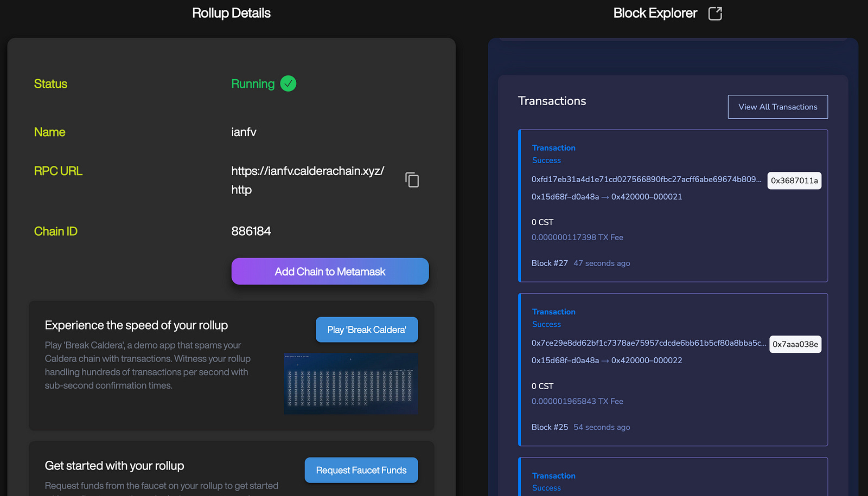Viewport: 868px width, 496px height.
Task: Launch Play 'Break Caldera' demo
Action: pyautogui.click(x=367, y=330)
